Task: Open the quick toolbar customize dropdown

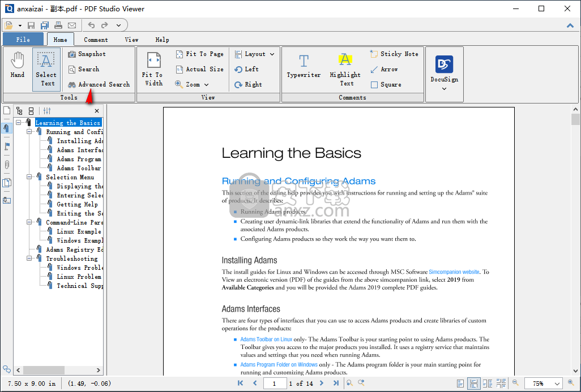Action: click(x=118, y=25)
